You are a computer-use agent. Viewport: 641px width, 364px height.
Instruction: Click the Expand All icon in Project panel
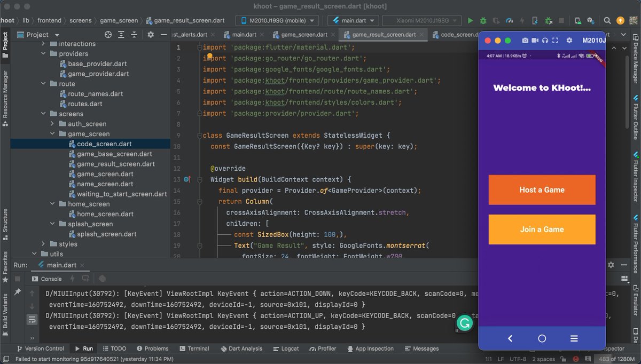(122, 35)
